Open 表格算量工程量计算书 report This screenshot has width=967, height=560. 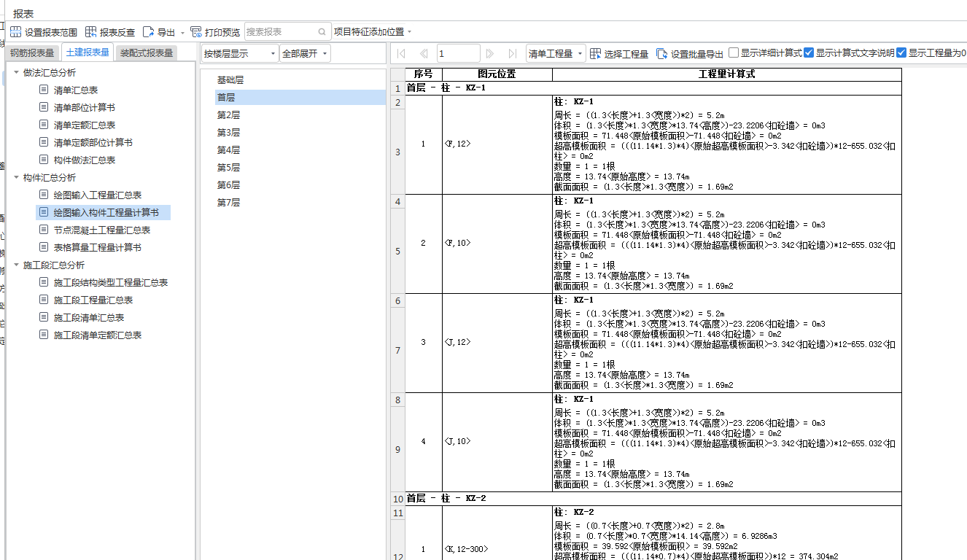(x=98, y=247)
